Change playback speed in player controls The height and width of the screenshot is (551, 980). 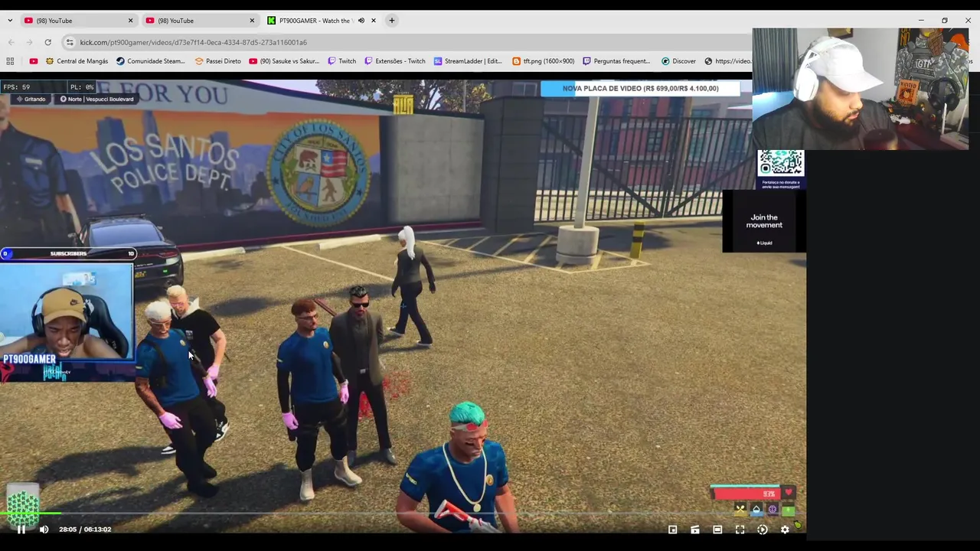763,530
